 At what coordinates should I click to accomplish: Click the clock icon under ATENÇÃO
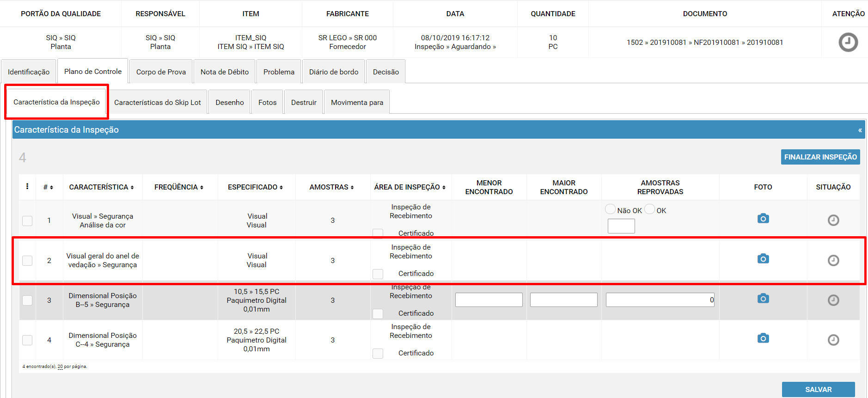[848, 42]
